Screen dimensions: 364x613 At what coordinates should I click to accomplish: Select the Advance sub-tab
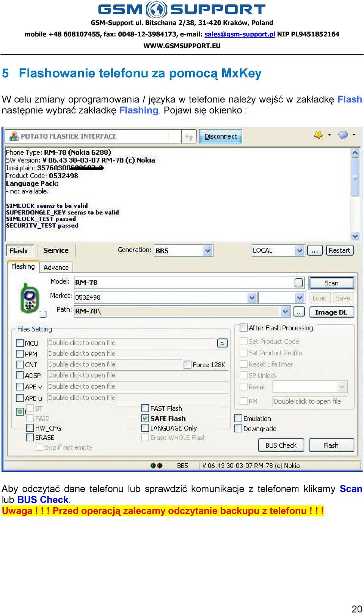56,267
